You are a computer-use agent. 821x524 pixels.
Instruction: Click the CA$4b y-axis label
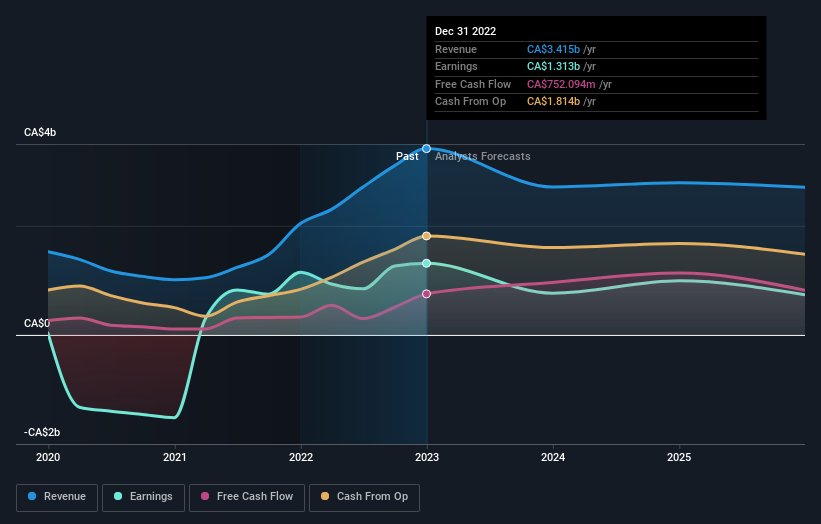(x=40, y=132)
